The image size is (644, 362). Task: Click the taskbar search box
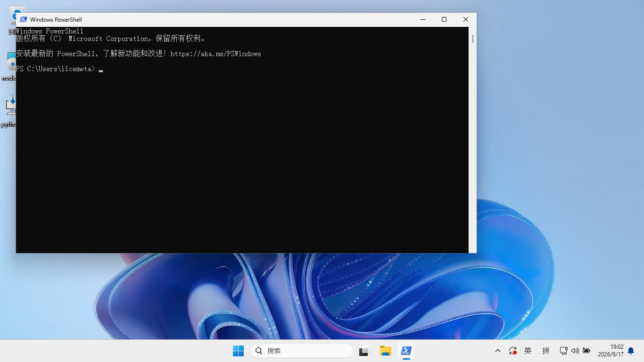pos(302,351)
